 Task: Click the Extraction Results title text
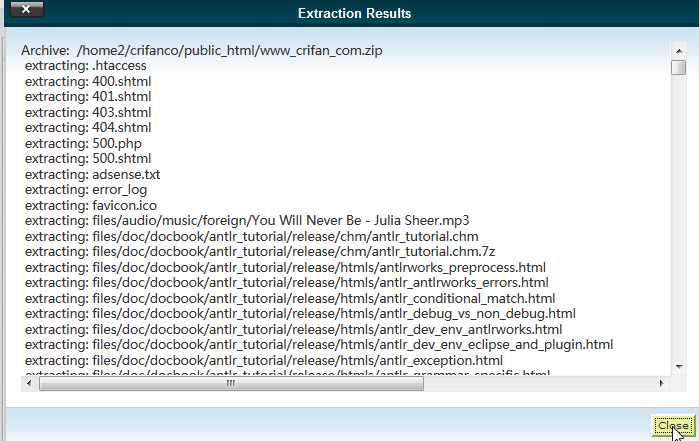tap(354, 13)
